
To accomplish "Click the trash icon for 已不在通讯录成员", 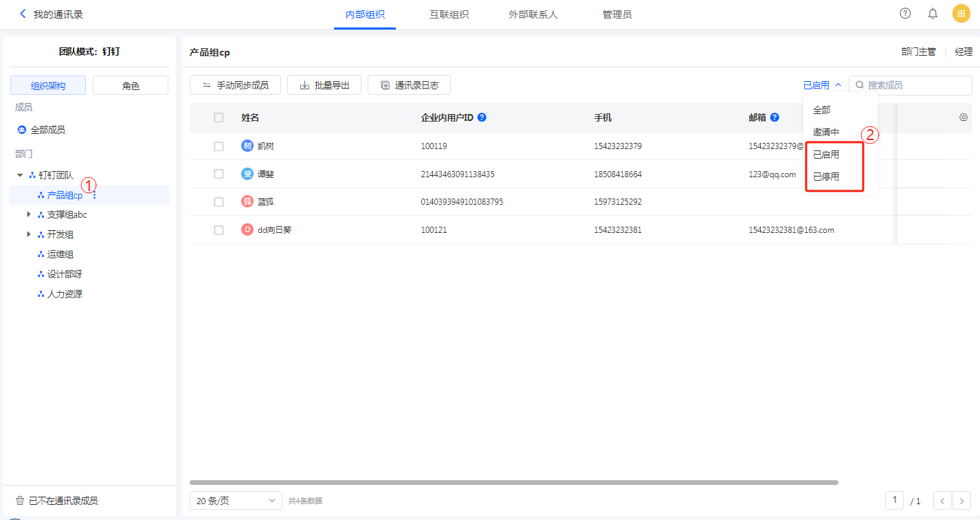I will [20, 501].
